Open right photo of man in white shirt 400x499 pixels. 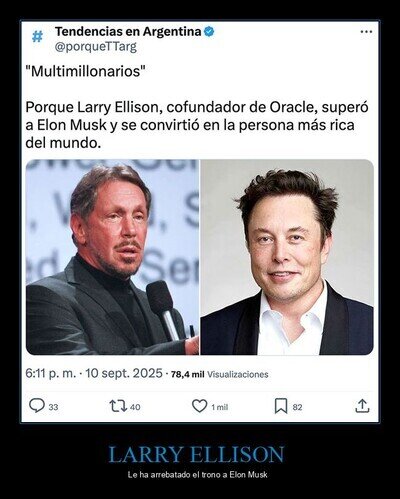tap(287, 257)
